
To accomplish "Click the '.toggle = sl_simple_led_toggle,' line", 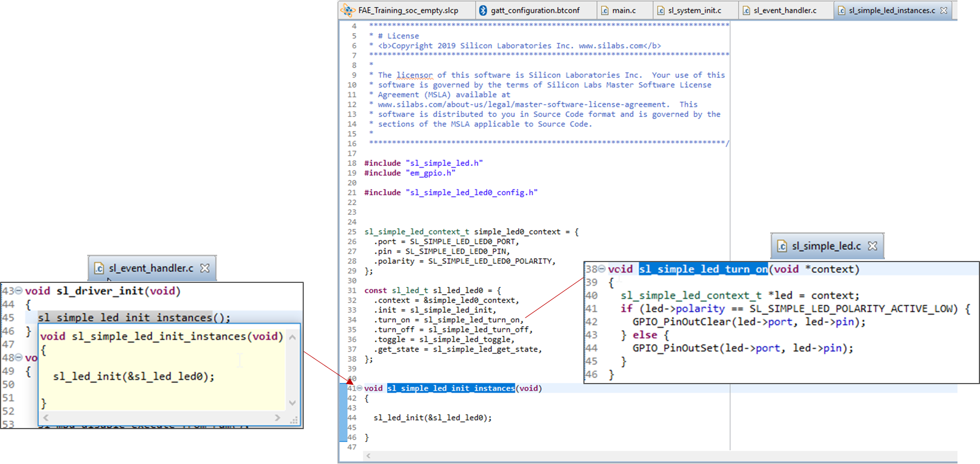I will 444,339.
